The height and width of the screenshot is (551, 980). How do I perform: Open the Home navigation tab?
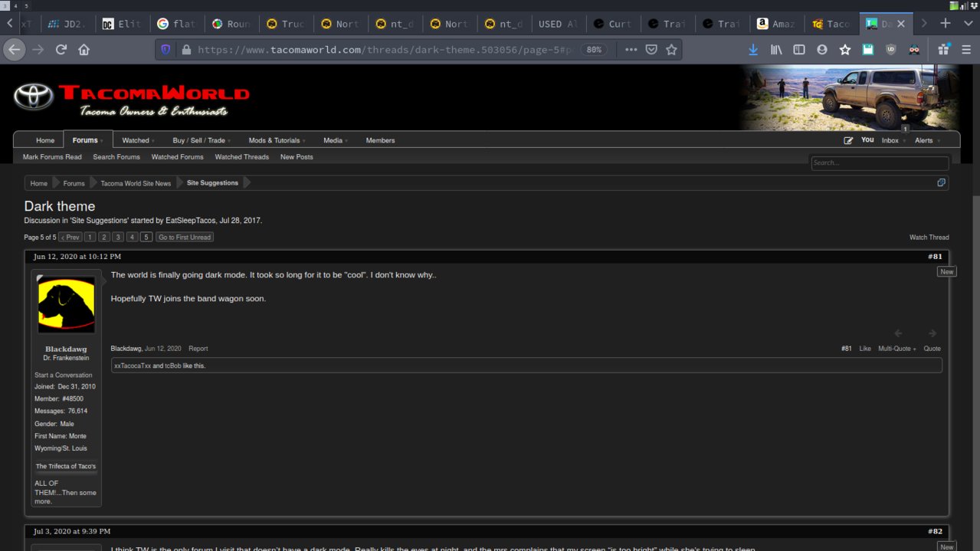pyautogui.click(x=45, y=140)
